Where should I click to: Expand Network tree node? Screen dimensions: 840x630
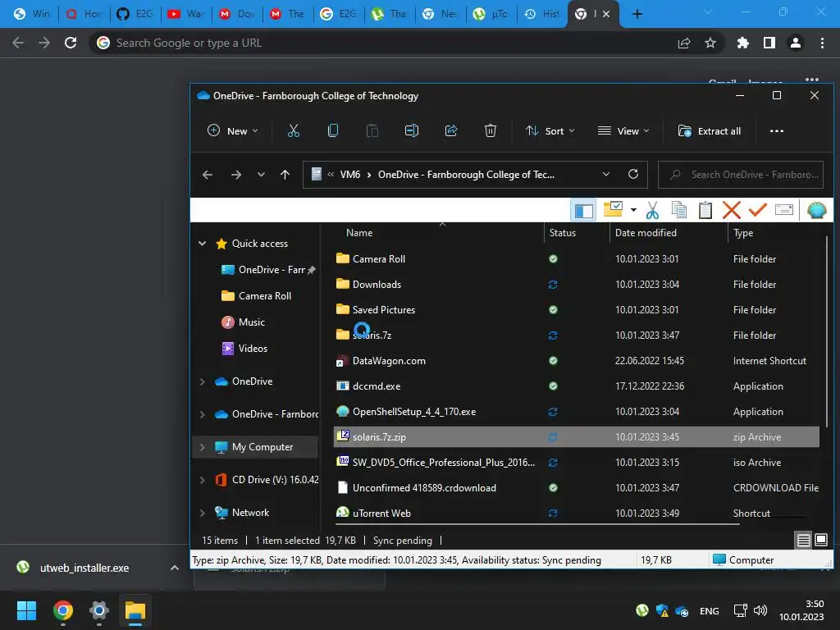pos(202,513)
